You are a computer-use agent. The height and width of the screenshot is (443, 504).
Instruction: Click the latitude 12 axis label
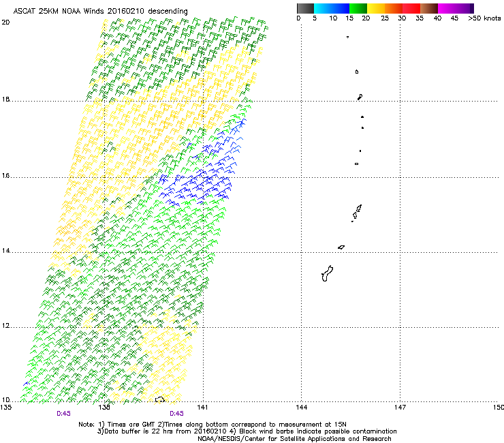(5, 326)
